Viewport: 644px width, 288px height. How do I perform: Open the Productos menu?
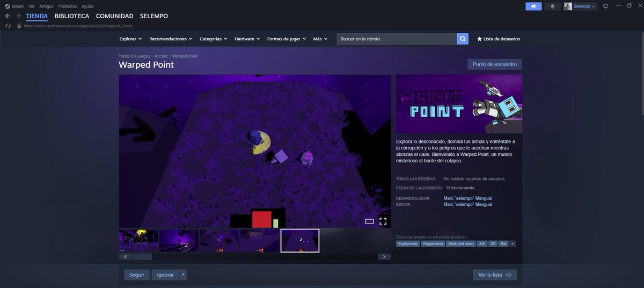tap(67, 6)
